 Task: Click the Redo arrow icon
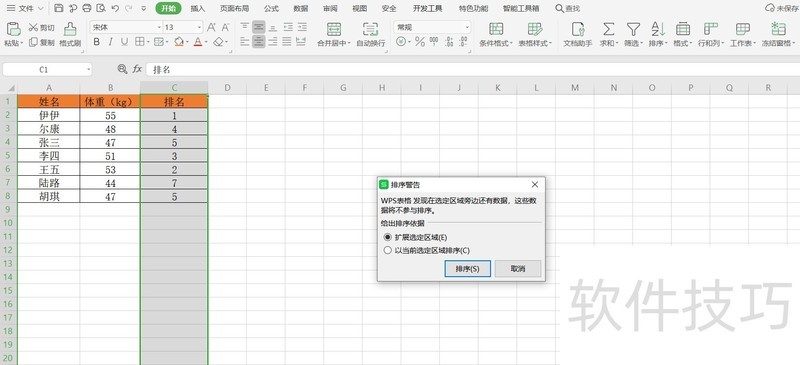coord(128,8)
